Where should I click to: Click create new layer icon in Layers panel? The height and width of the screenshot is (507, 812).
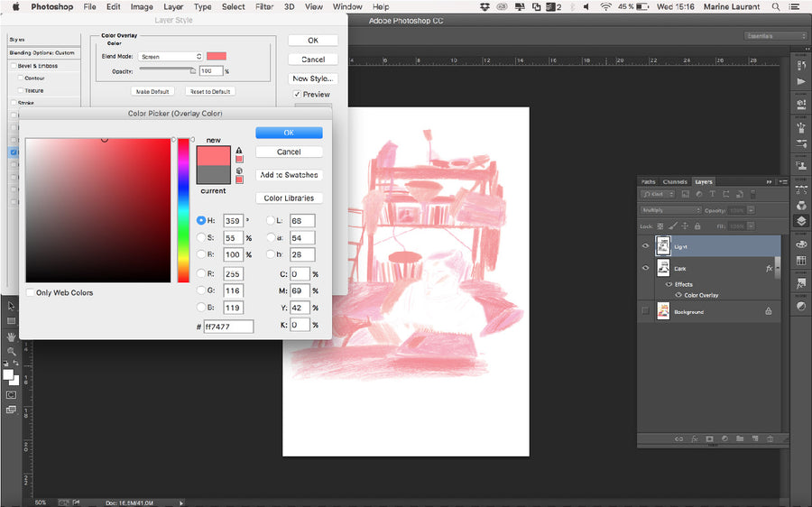[x=755, y=438]
